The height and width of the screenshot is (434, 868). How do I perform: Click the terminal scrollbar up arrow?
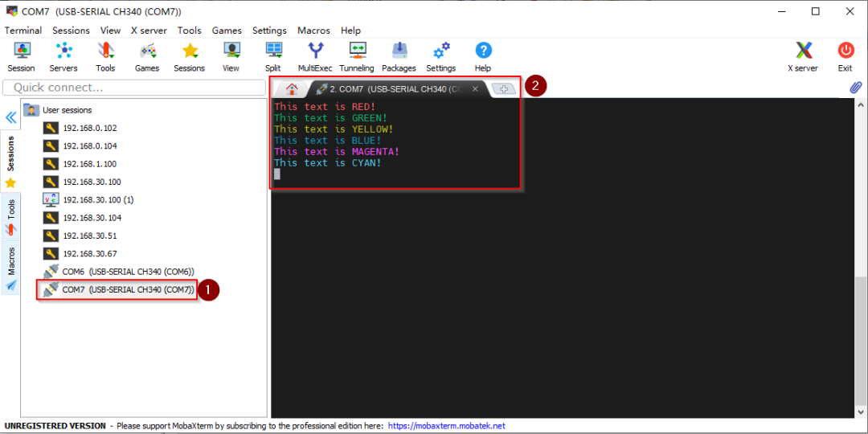click(860, 104)
